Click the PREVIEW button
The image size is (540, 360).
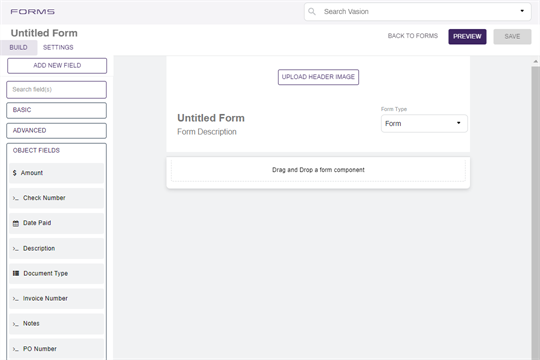tap(467, 37)
